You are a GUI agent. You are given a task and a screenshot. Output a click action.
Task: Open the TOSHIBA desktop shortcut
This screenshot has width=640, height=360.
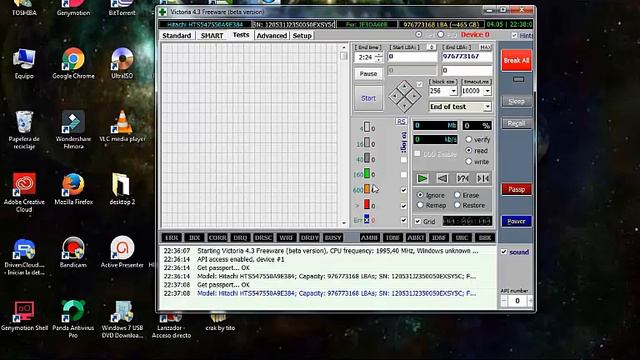pyautogui.click(x=24, y=8)
